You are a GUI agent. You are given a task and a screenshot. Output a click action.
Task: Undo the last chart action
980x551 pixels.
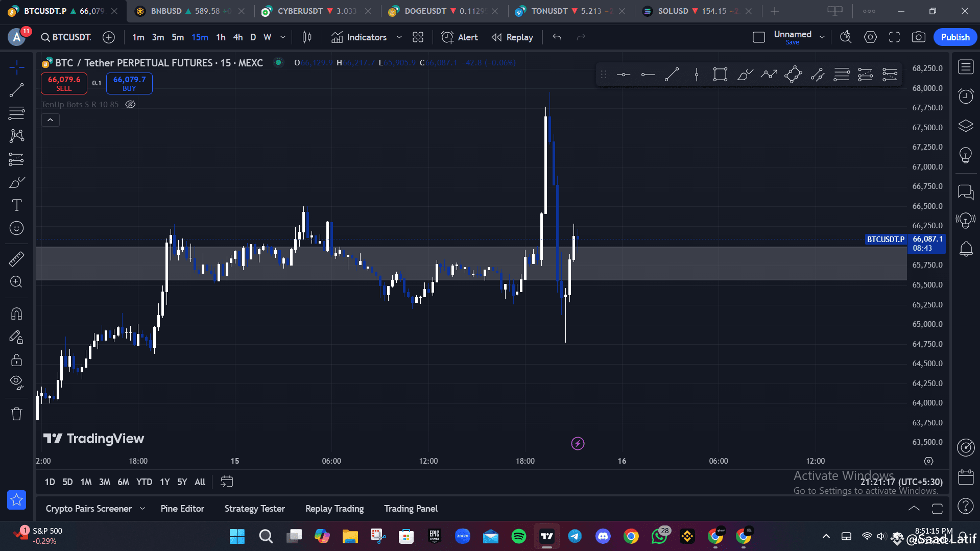pos(557,37)
